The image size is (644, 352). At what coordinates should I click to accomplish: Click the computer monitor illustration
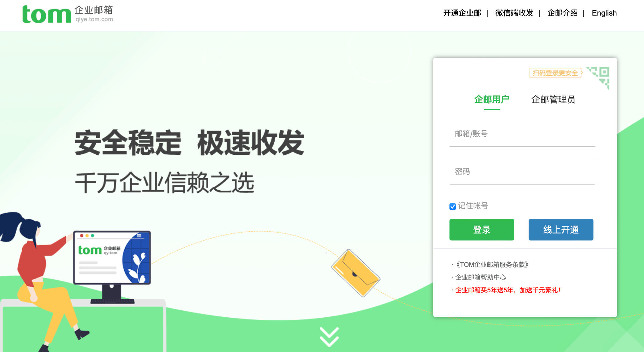coord(112,267)
